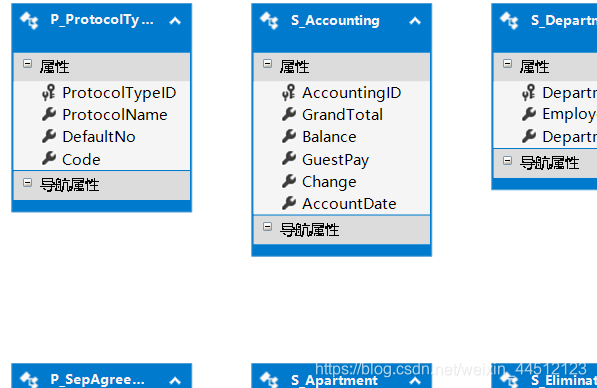The height and width of the screenshot is (388, 597).
Task: Collapse the S_Apartment entity with chevron
Action: [415, 380]
